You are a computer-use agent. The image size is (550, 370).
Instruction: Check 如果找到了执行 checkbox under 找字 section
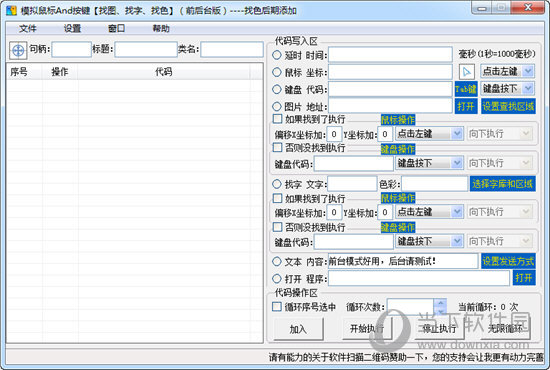[277, 198]
